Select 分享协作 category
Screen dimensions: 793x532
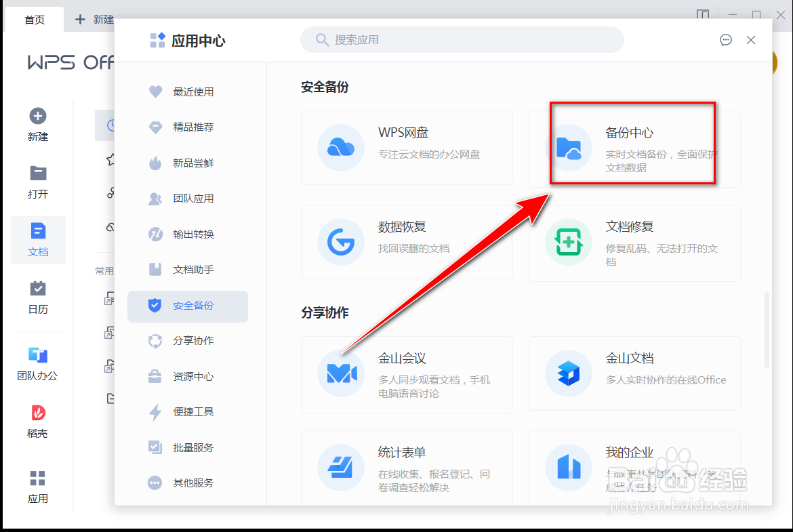click(188, 341)
